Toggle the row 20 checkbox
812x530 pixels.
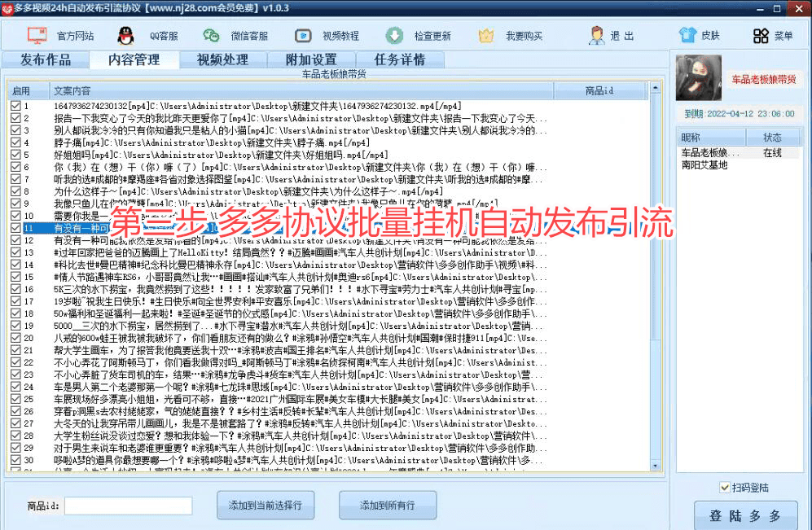[15, 338]
